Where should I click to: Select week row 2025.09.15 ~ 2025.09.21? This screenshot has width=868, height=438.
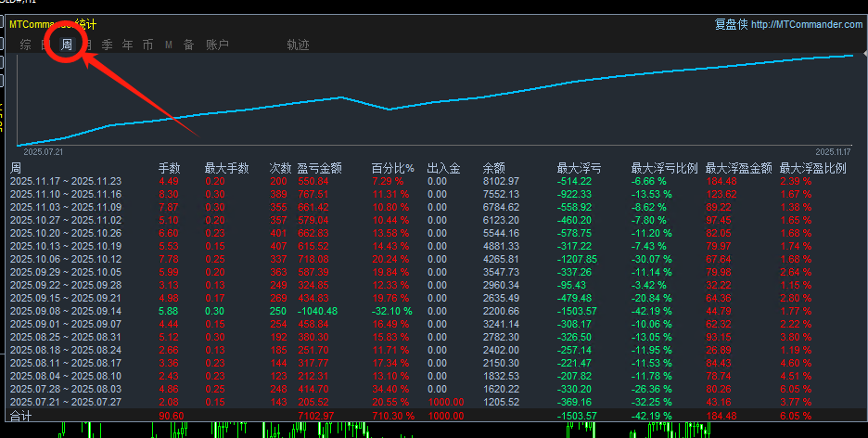(x=434, y=299)
